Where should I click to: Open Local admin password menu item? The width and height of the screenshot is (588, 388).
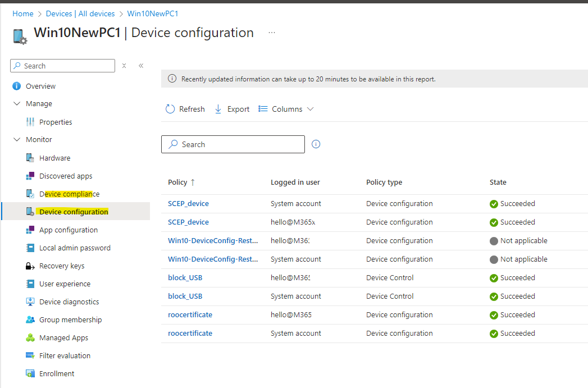pos(75,248)
